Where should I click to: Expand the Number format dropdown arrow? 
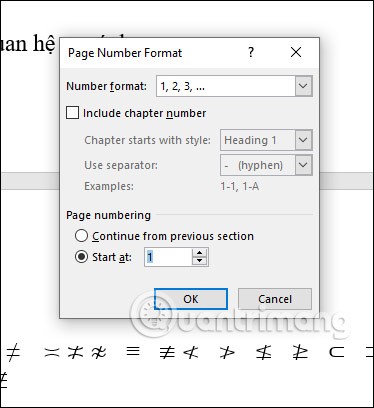tap(303, 86)
